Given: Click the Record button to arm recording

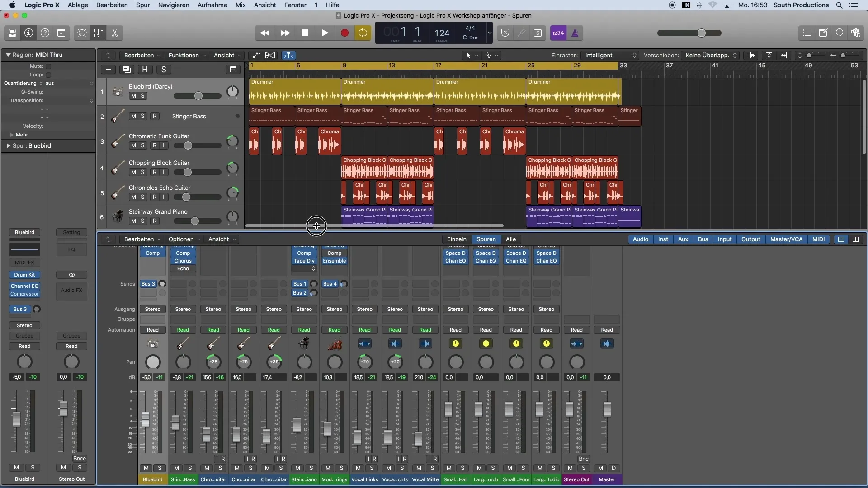Looking at the screenshot, I should pyautogui.click(x=344, y=33).
